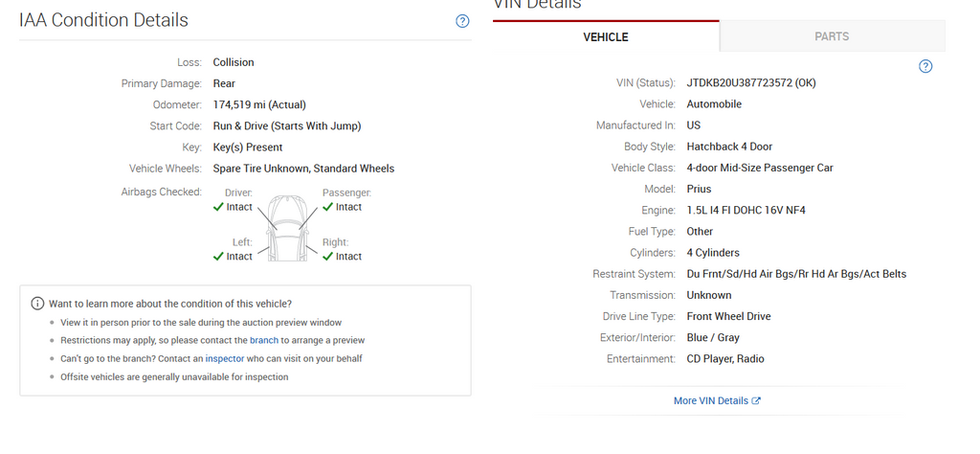Open the branch link
Viewport: 980px width, 454px height.
(264, 341)
